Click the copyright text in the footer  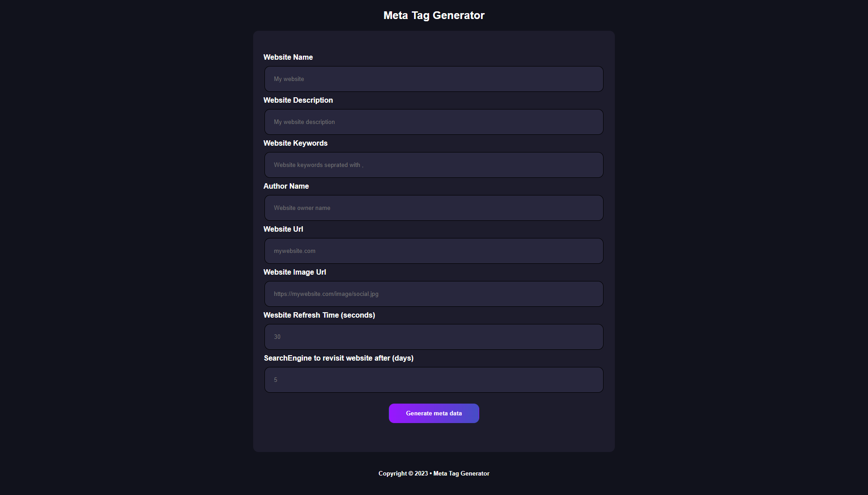tap(434, 473)
